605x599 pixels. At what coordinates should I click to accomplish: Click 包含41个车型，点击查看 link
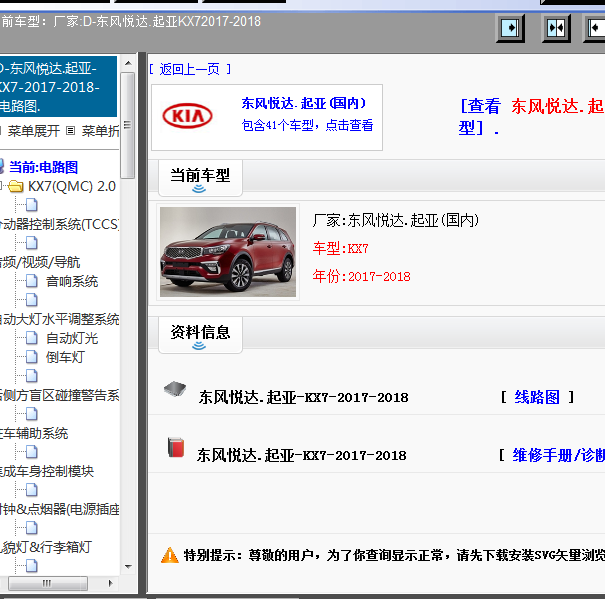click(x=307, y=125)
